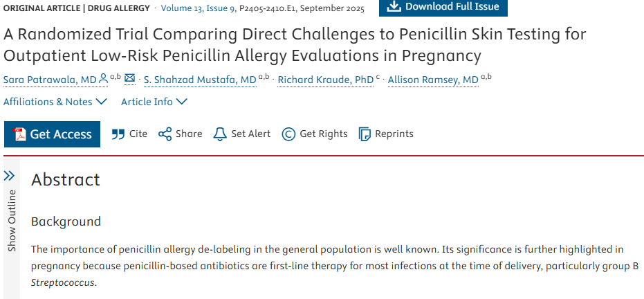Expand Affiliations & Notes section
Screen dimensions: 644x299
coord(55,102)
